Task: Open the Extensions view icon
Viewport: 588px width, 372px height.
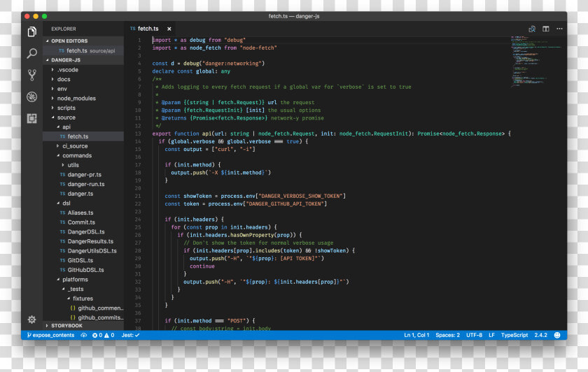Action: click(32, 118)
